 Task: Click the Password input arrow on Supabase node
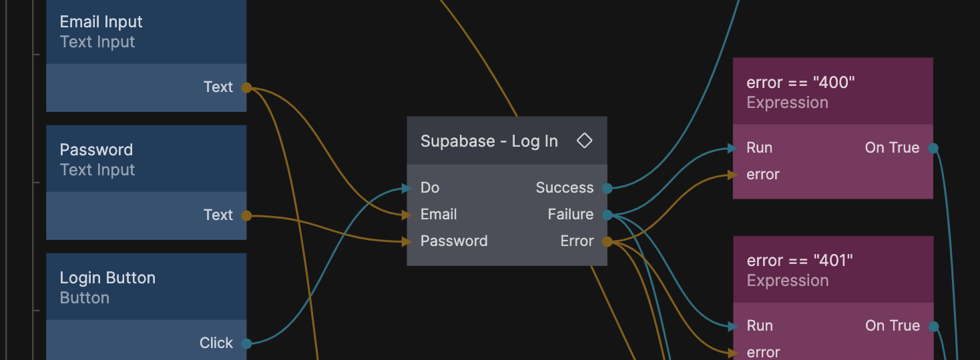407,241
